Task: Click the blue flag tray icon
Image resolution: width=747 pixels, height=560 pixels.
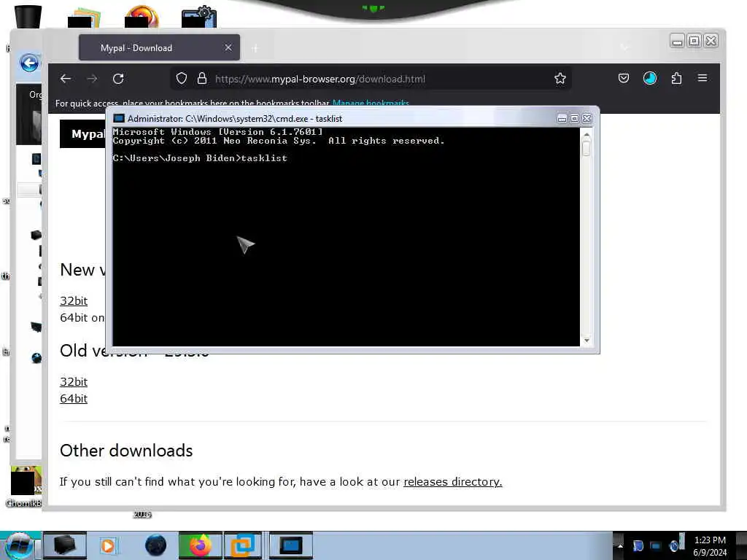Action: click(x=638, y=545)
